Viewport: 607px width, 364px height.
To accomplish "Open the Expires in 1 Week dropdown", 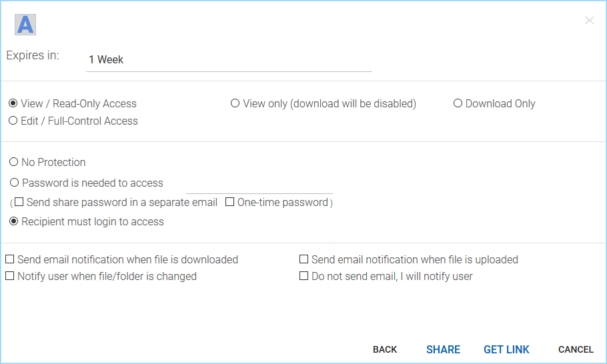I will point(229,60).
